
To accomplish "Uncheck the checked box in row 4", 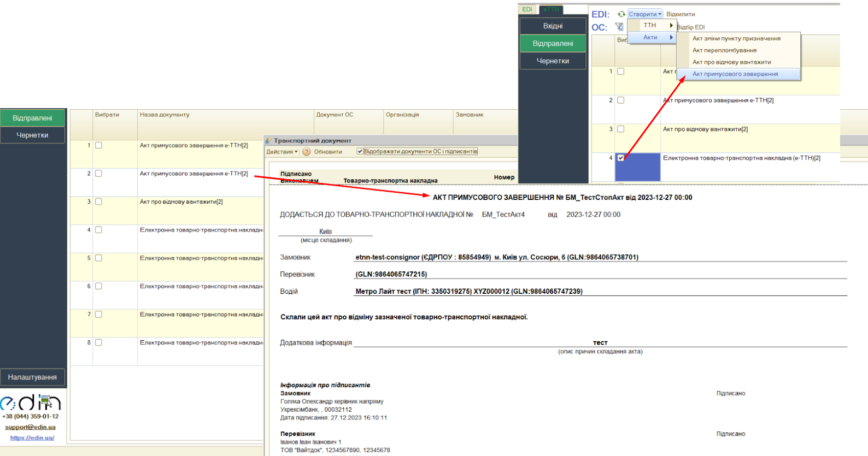I will point(620,158).
